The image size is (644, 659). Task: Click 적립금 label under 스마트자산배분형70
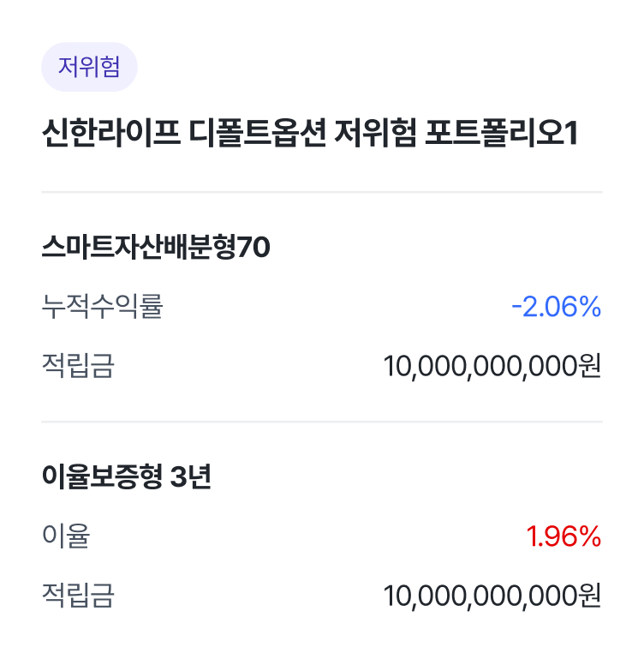pos(78,366)
